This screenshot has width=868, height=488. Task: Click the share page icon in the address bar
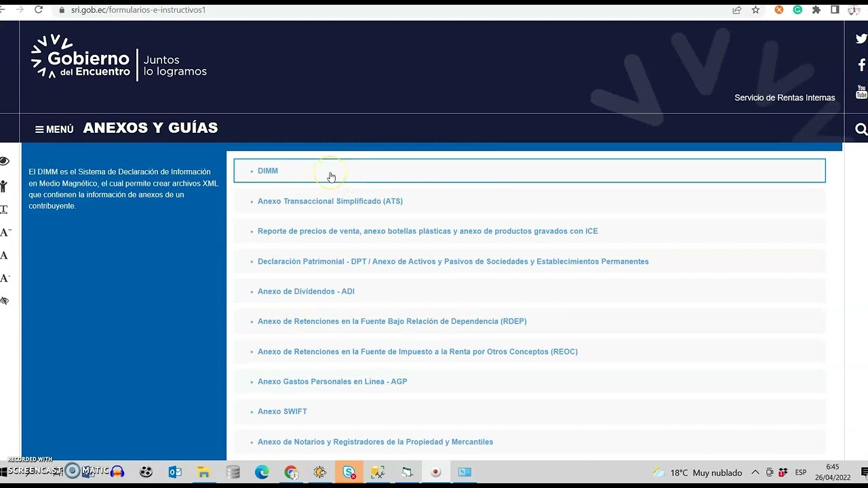pyautogui.click(x=736, y=10)
